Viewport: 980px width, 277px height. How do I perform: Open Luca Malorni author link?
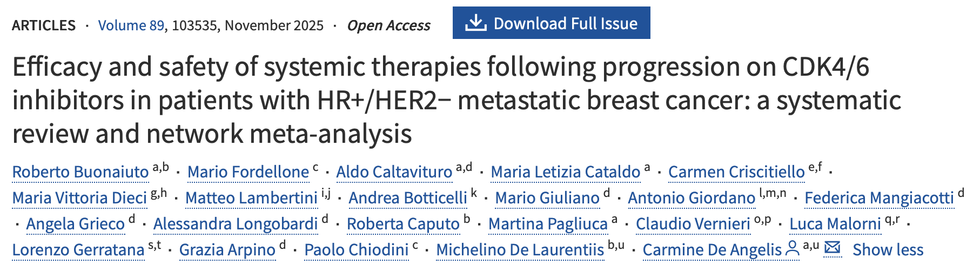point(835,224)
